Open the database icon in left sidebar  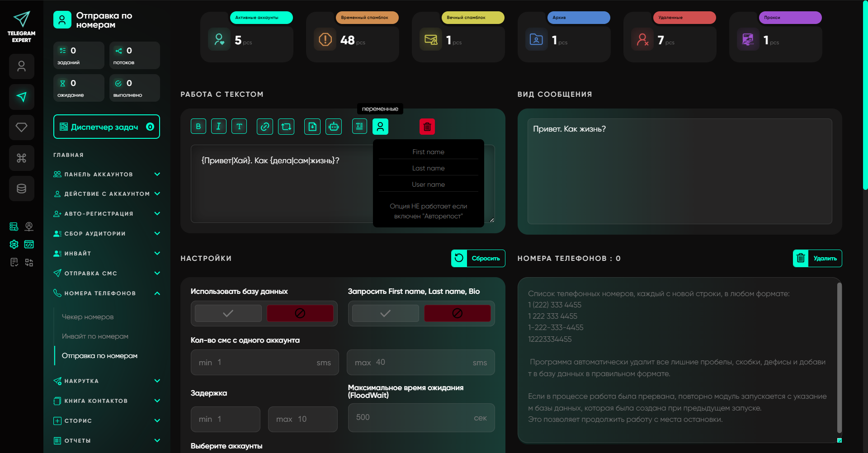click(x=21, y=189)
